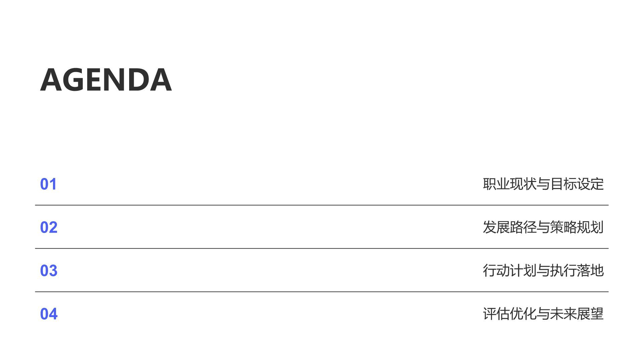
Task: Select the word 发展路径 in row 02
Action: 509,227
